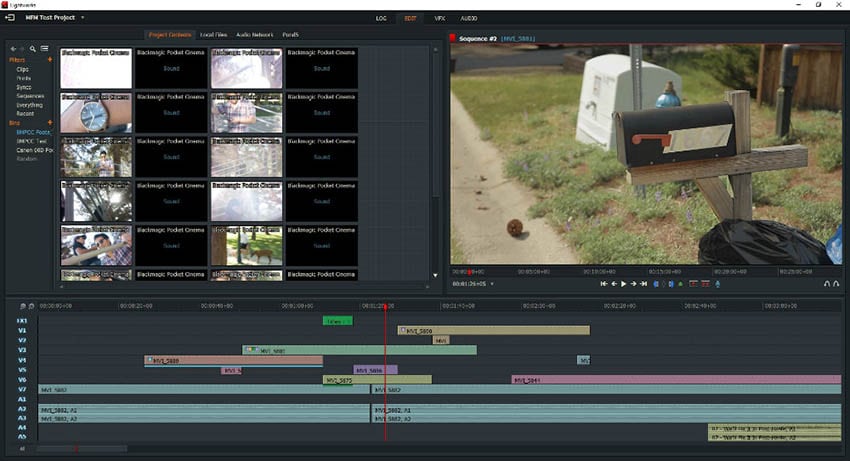Toggle the FX1 track header
The height and width of the screenshot is (461, 850).
(22, 321)
